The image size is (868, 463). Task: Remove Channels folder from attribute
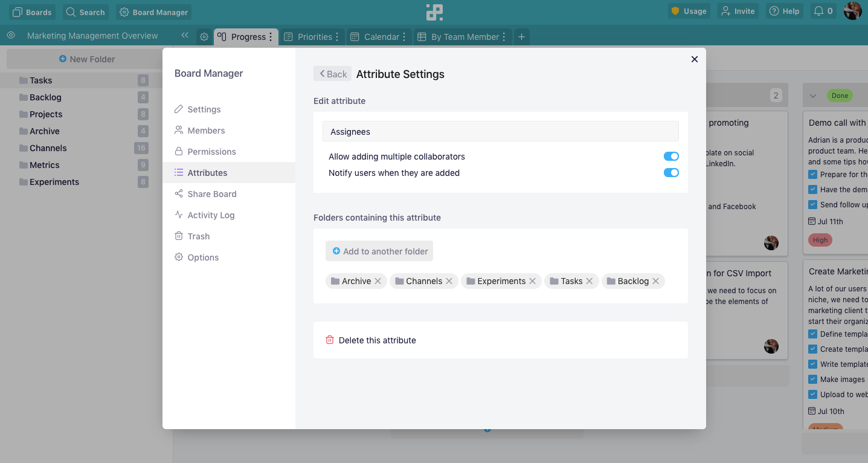449,281
